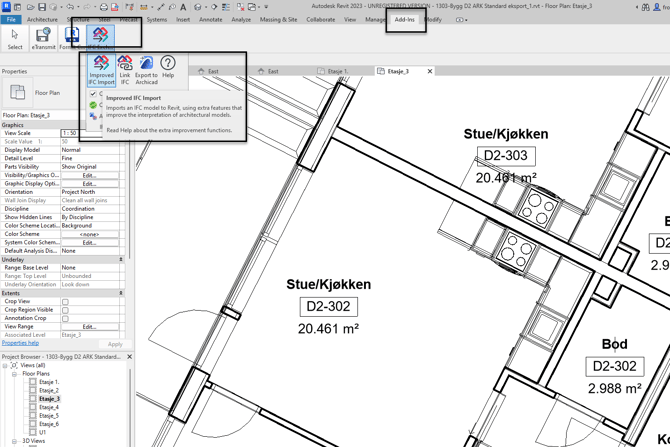Switch to the Add-Ins ribbon tab

pyautogui.click(x=405, y=19)
